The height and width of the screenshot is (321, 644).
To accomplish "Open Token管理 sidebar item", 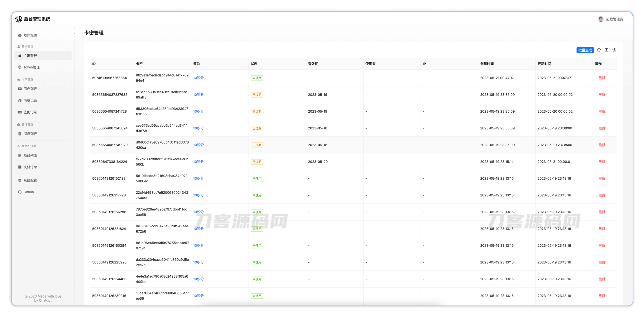I will pyautogui.click(x=31, y=67).
